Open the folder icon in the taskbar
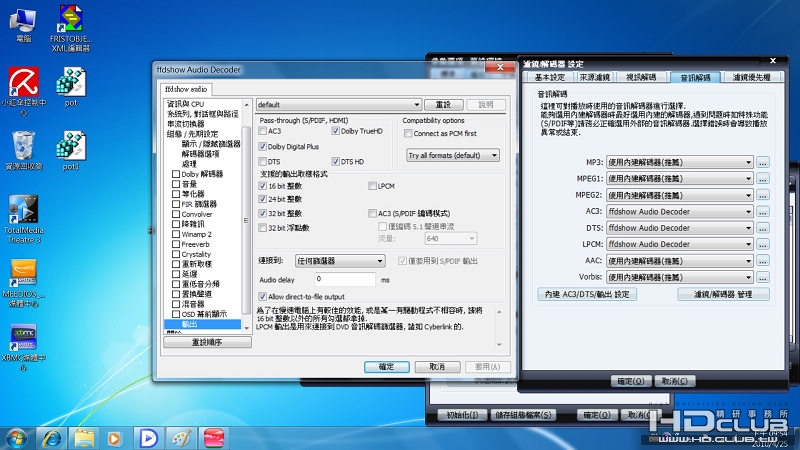Viewport: 800px width, 450px height. coord(84,437)
